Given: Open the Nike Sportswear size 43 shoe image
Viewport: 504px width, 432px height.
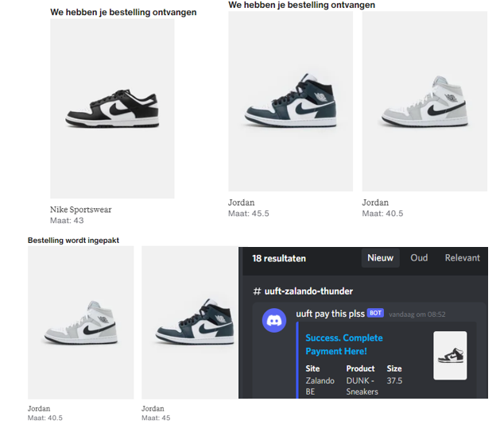Looking at the screenshot, I should (112, 108).
